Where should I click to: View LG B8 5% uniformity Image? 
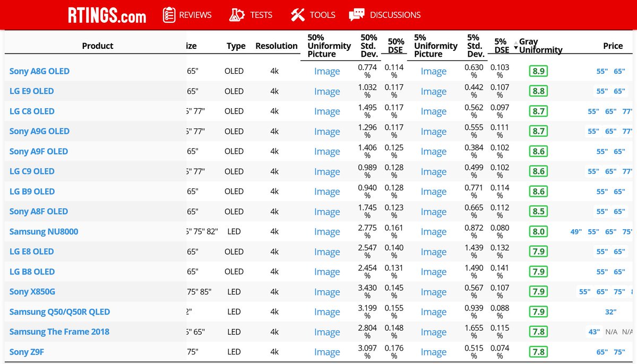pyautogui.click(x=434, y=272)
